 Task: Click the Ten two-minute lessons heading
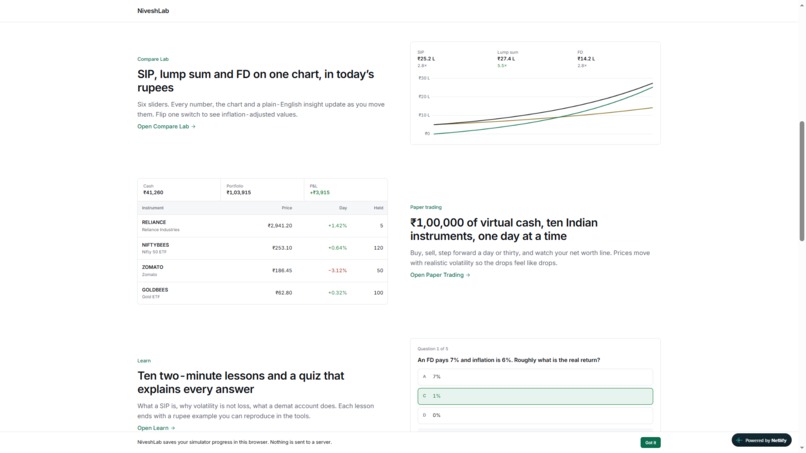(x=241, y=383)
